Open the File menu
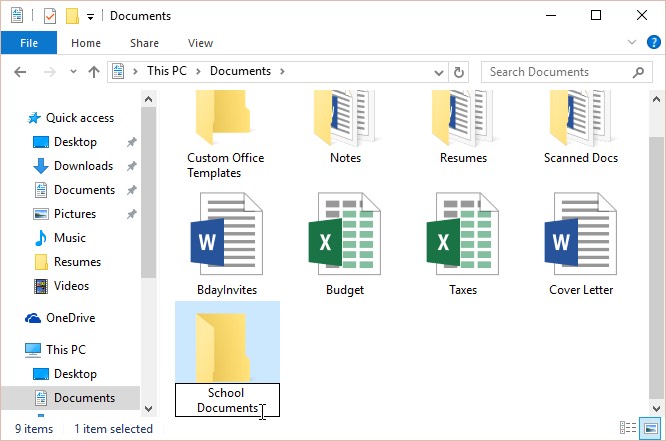This screenshot has width=666, height=441. [29, 43]
